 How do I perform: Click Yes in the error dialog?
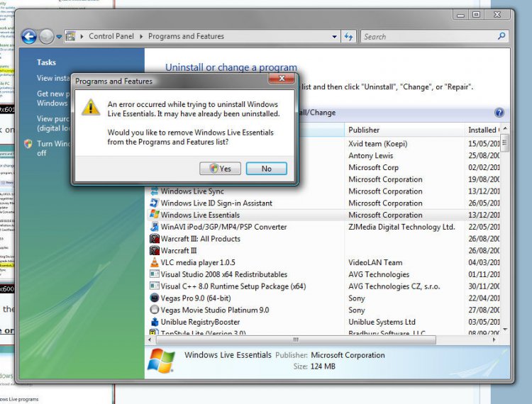pyautogui.click(x=220, y=169)
